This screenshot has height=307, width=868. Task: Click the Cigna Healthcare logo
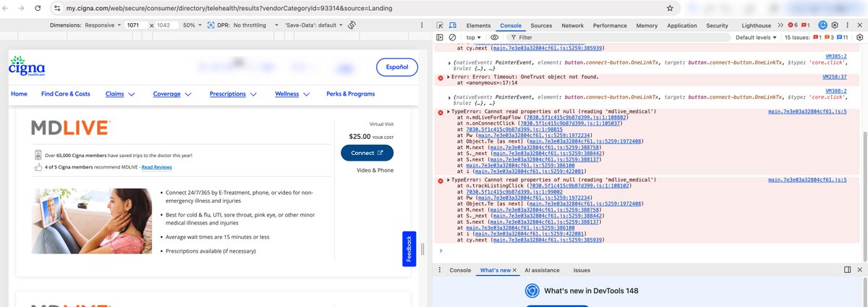[x=27, y=68]
